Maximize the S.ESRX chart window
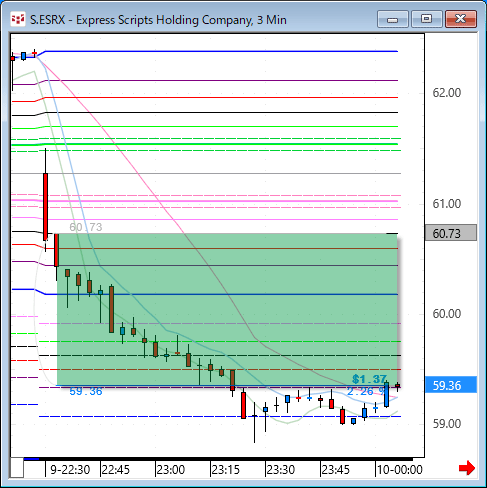 click(x=427, y=19)
